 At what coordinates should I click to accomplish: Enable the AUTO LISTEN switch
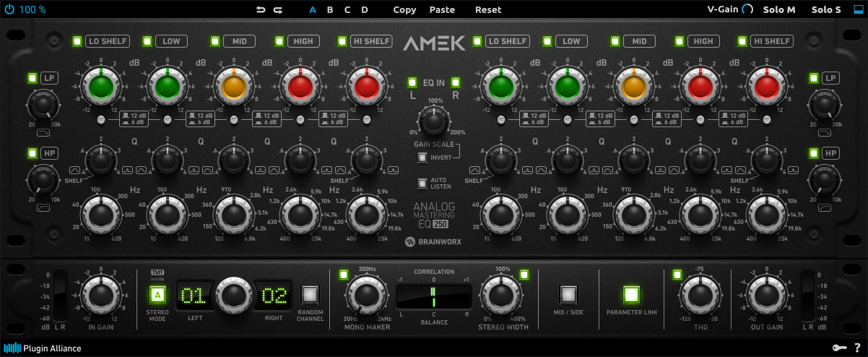(422, 184)
